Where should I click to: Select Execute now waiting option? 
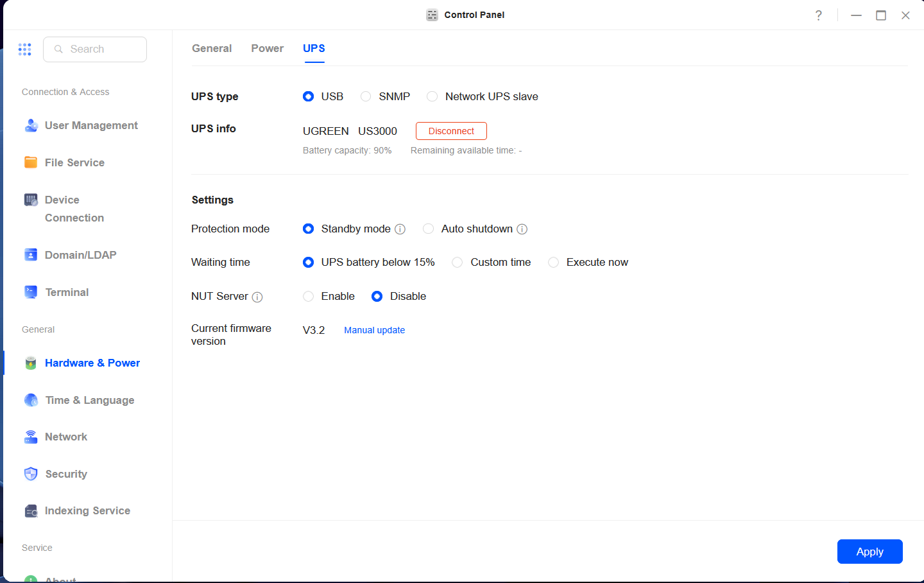554,262
